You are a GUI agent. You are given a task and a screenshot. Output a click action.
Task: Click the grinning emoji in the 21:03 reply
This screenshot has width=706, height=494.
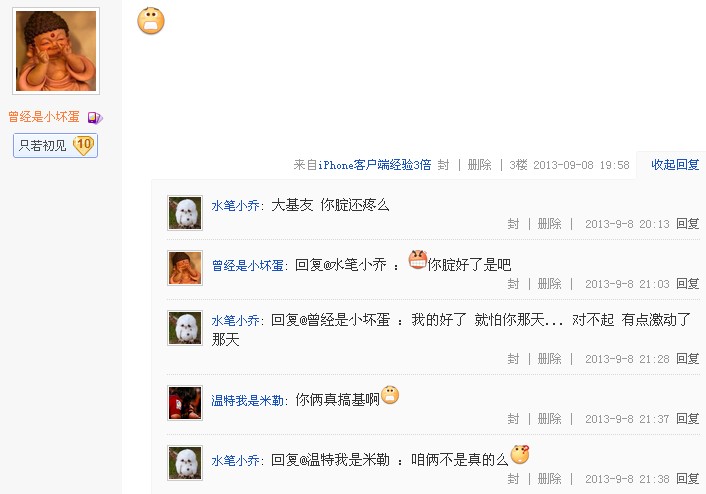(417, 260)
